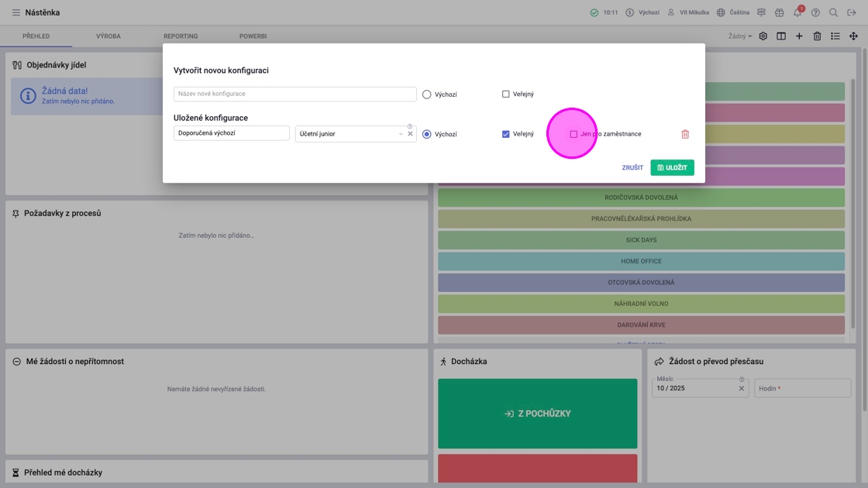Delete the saved configuration with trash icon
This screenshot has width=868, height=488.
coord(685,134)
